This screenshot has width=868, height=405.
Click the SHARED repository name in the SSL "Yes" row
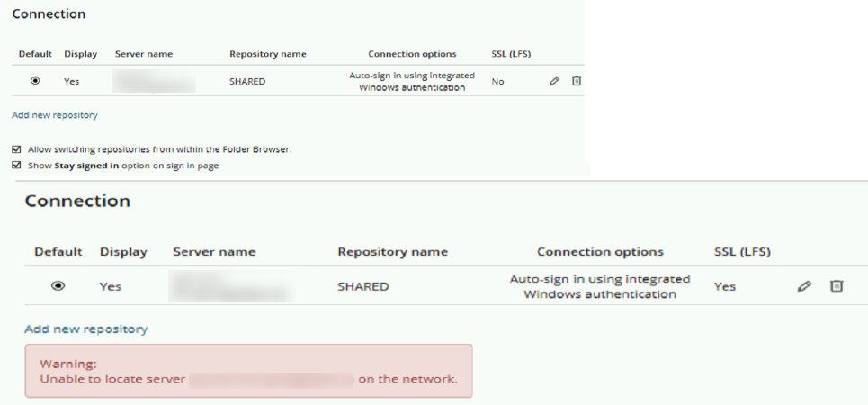pos(363,287)
